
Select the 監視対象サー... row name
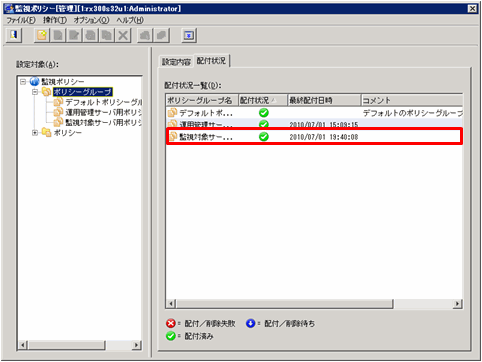point(206,137)
